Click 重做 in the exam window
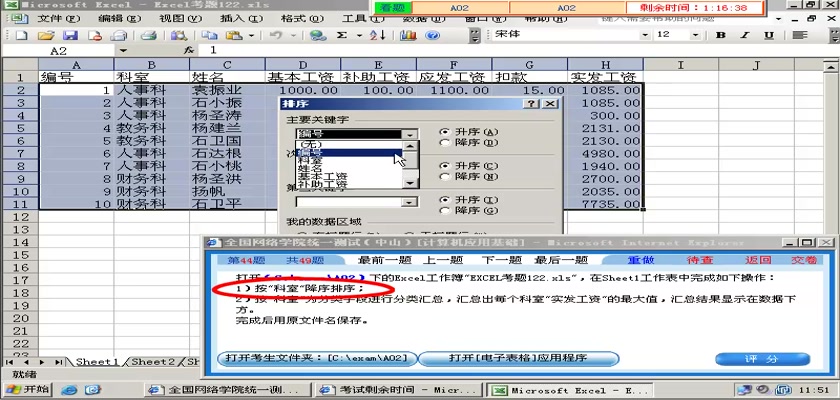 [641, 260]
